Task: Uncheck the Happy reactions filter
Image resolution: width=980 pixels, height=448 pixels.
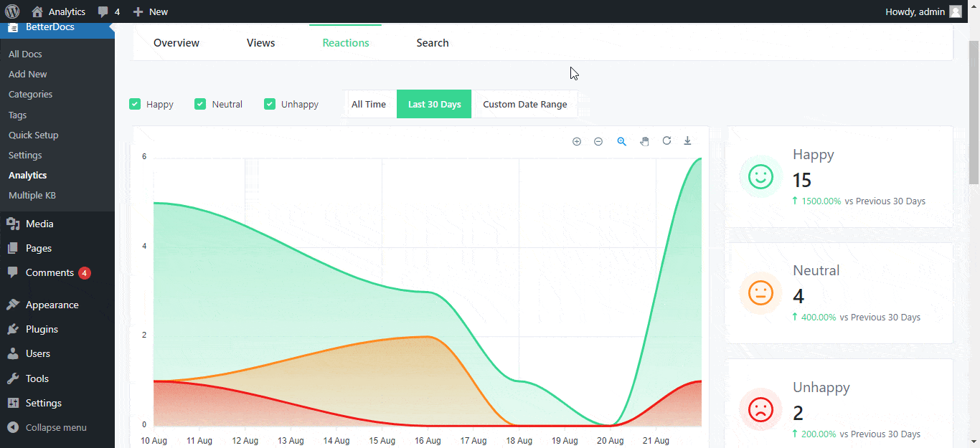Action: pyautogui.click(x=134, y=104)
